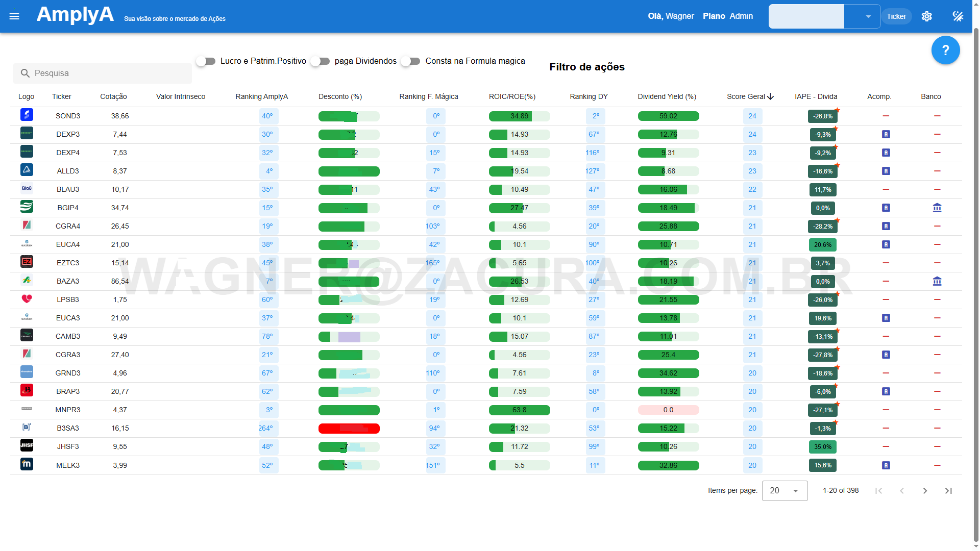
Task: Click the search magnifier icon
Action: tap(25, 73)
